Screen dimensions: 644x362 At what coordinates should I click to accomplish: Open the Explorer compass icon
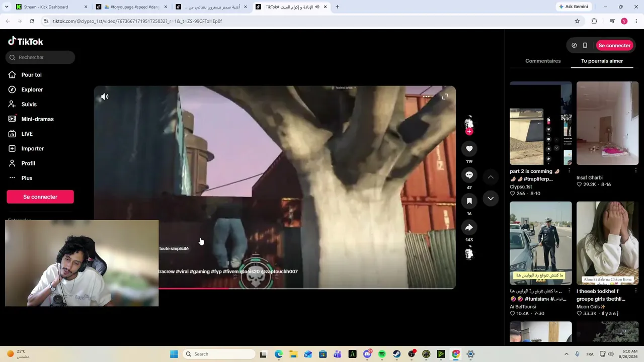[12, 89]
